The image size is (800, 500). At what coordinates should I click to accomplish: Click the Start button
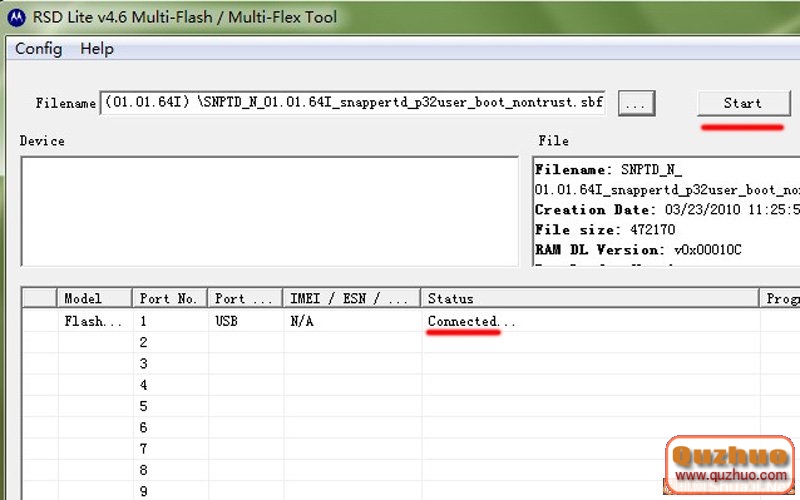pos(743,103)
